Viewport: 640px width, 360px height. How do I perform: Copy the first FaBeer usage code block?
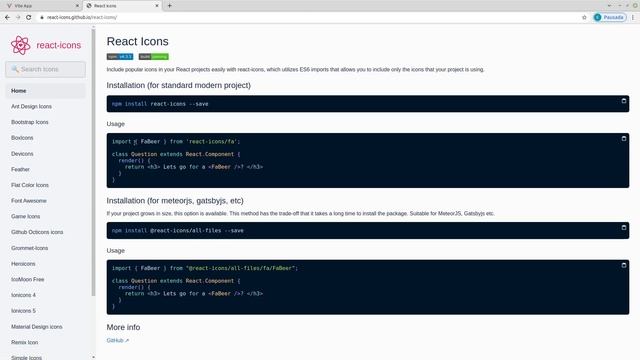tap(624, 139)
